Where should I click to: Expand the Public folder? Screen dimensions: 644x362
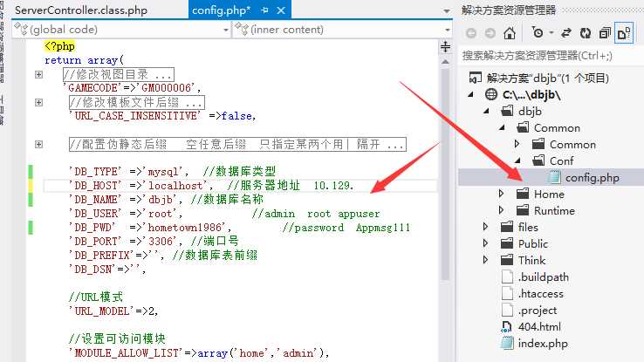pos(485,243)
